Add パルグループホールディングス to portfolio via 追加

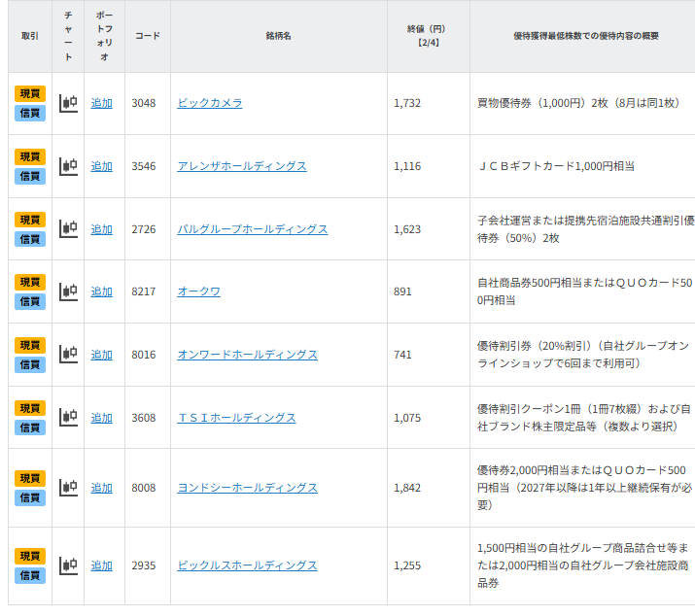[101, 229]
